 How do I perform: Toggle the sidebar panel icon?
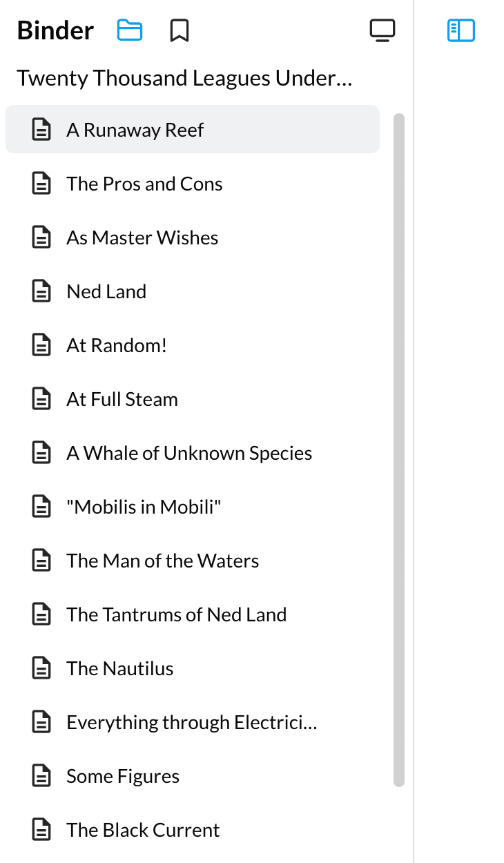point(461,30)
